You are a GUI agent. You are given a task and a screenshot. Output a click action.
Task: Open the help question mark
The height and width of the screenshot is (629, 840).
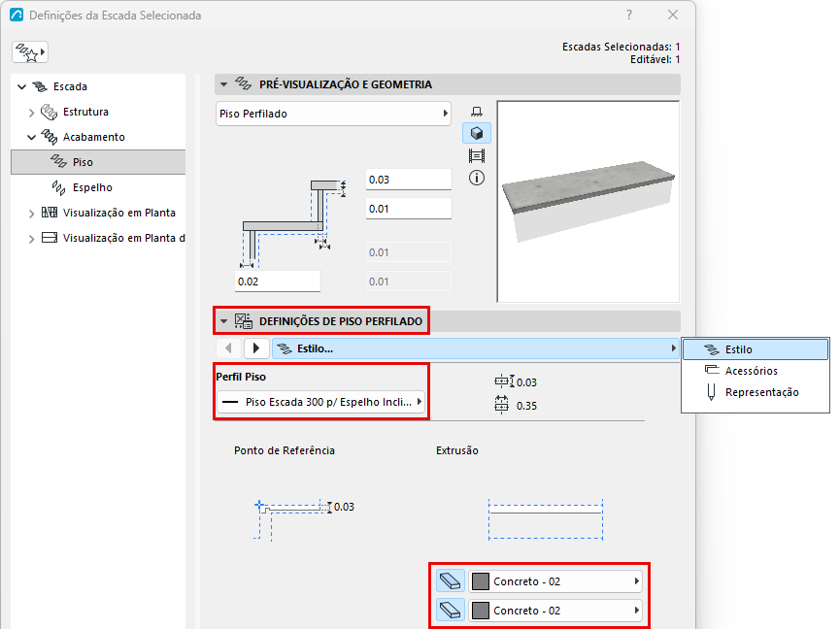(629, 15)
